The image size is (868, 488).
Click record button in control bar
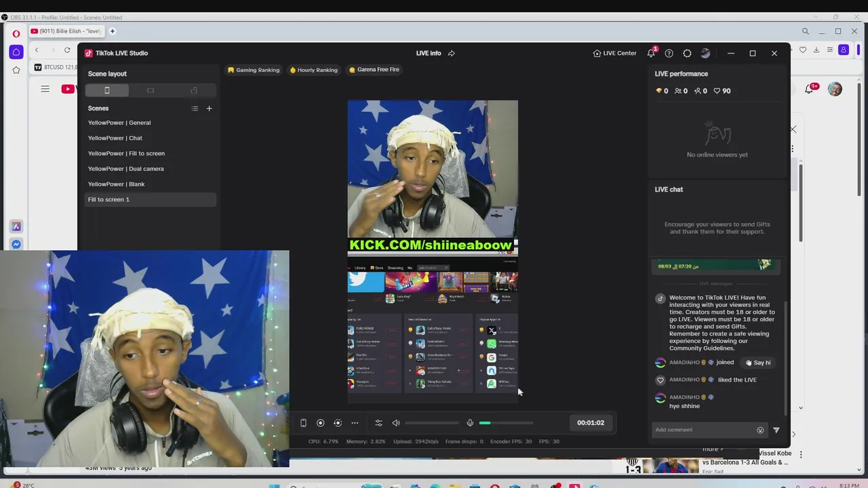pos(320,423)
